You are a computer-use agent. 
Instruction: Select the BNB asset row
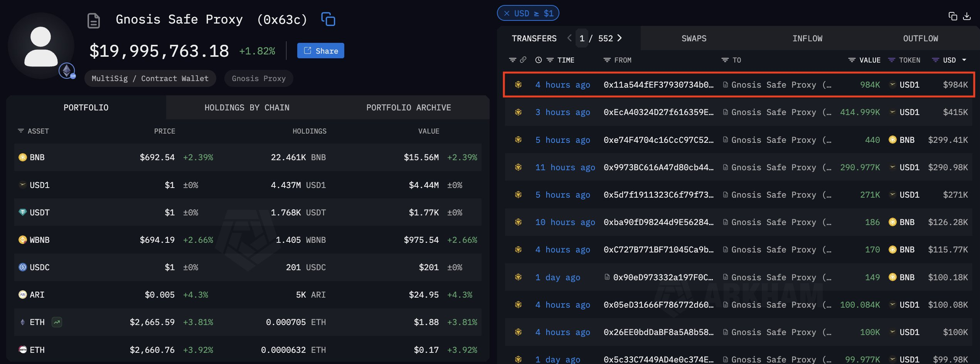click(248, 157)
